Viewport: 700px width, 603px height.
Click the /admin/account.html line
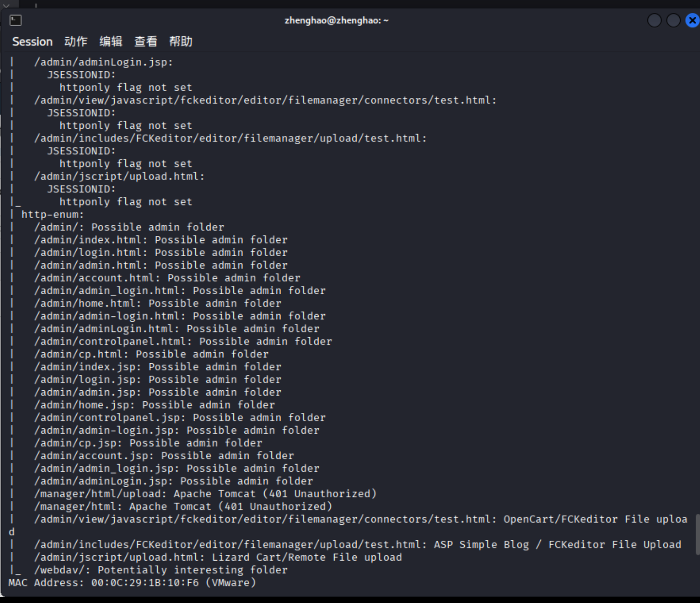pyautogui.click(x=167, y=278)
